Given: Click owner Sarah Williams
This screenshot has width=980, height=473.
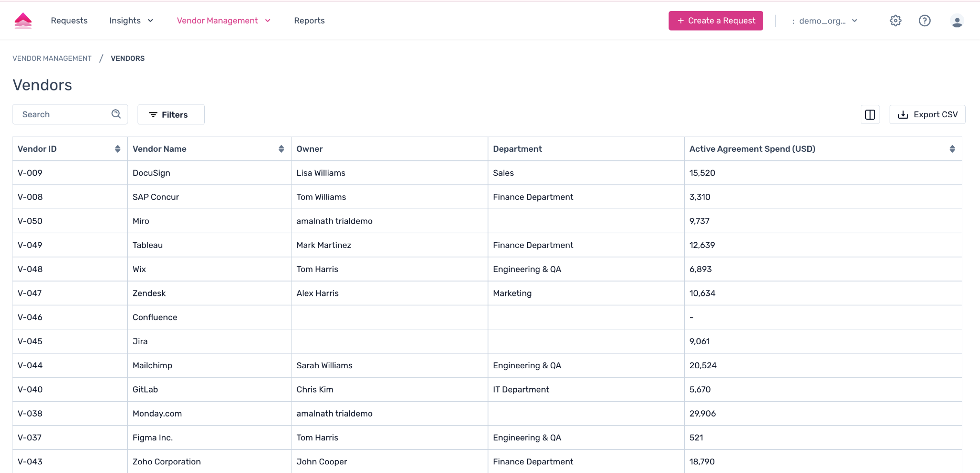Looking at the screenshot, I should pyautogui.click(x=324, y=365).
